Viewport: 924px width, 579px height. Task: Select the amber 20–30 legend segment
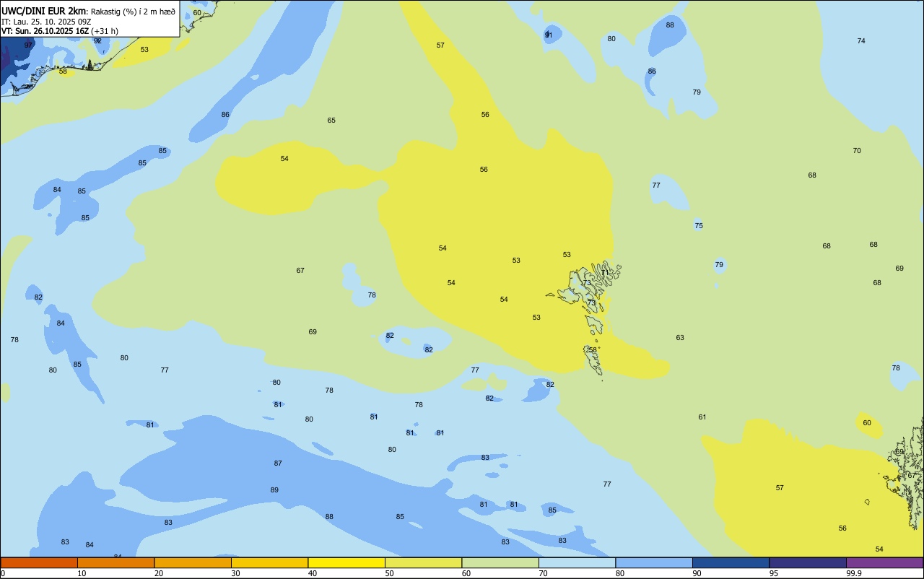(193, 562)
